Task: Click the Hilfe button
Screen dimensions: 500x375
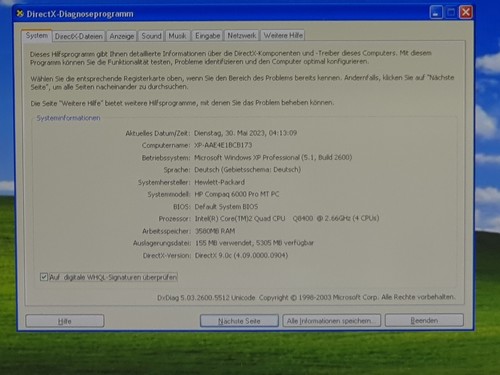Action: pyautogui.click(x=65, y=321)
